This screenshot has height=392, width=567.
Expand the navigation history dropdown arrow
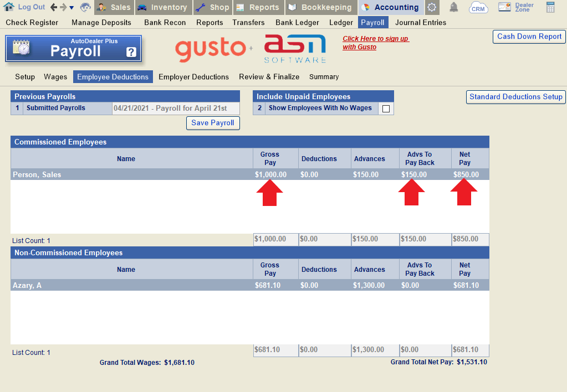click(71, 8)
